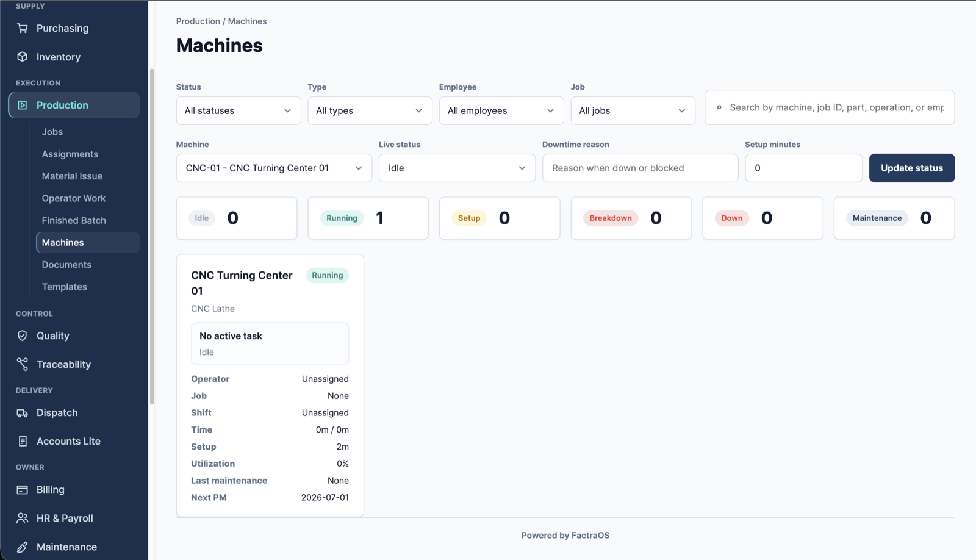976x560 pixels.
Task: Open the Status filter dropdown
Action: (238, 110)
